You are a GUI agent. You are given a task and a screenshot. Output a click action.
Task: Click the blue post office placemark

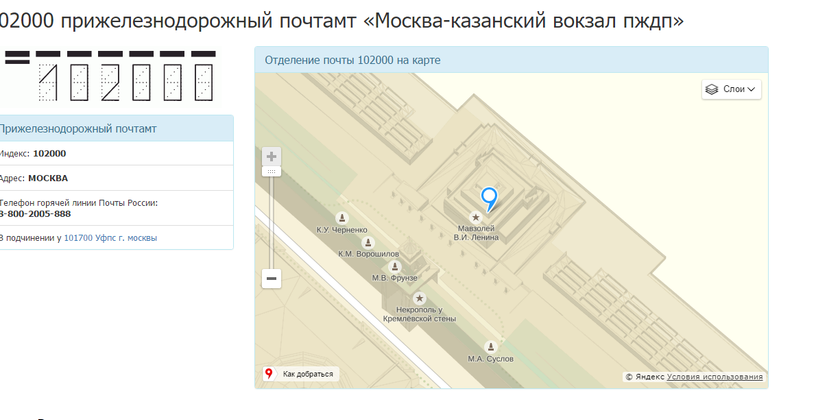tap(489, 198)
